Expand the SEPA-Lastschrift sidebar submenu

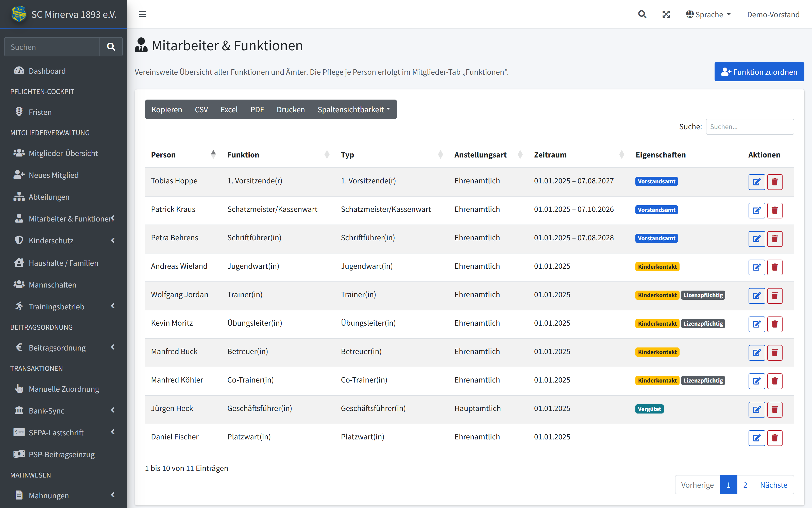point(63,432)
